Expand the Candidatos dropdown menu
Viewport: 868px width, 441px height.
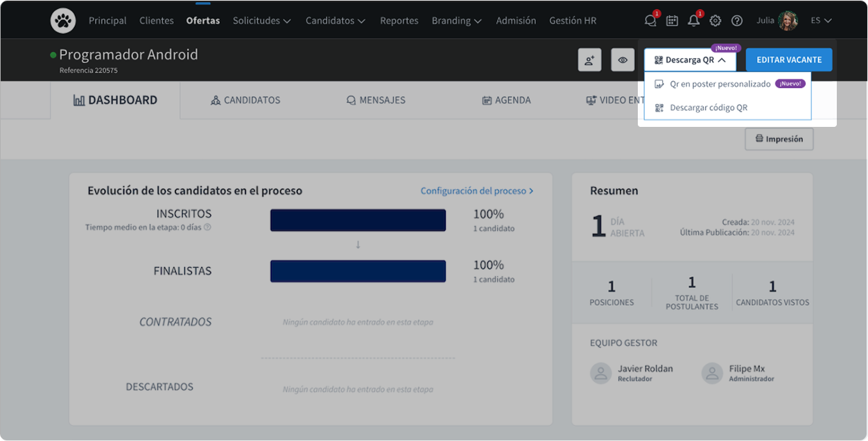335,21
